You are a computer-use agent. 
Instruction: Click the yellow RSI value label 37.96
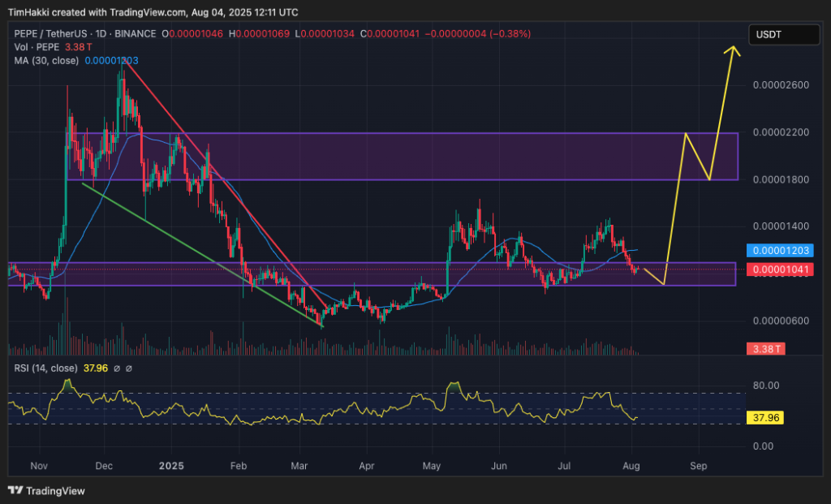766,418
